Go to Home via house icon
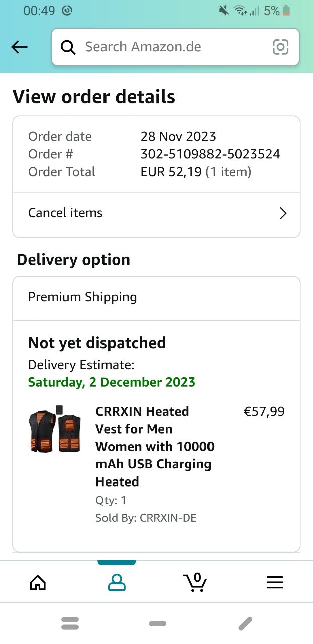The width and height of the screenshot is (313, 644). pyautogui.click(x=38, y=583)
